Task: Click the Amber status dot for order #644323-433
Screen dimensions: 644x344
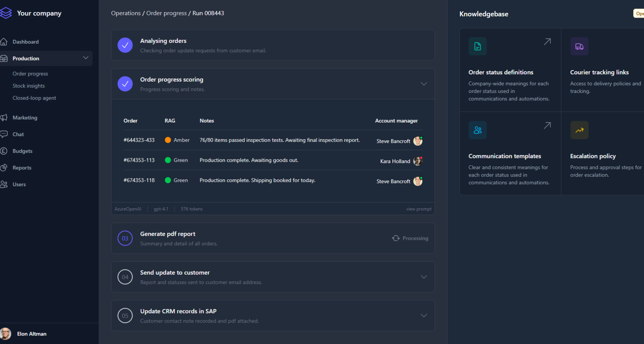Action: point(168,140)
